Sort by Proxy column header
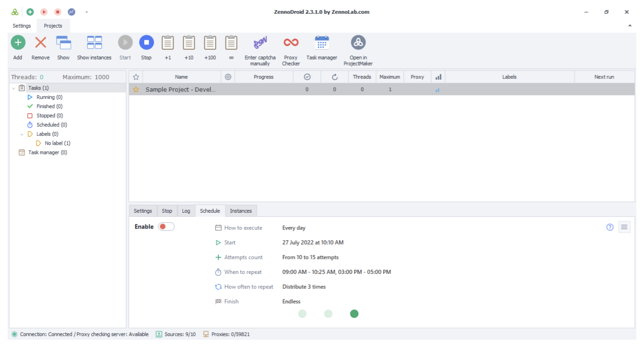Viewport: 644px width, 354px height. pyautogui.click(x=418, y=77)
